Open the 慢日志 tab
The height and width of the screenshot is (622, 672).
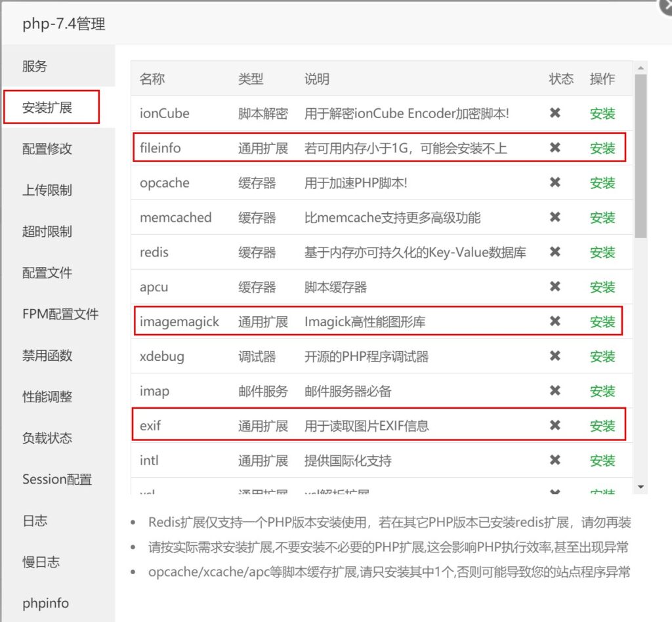click(41, 562)
